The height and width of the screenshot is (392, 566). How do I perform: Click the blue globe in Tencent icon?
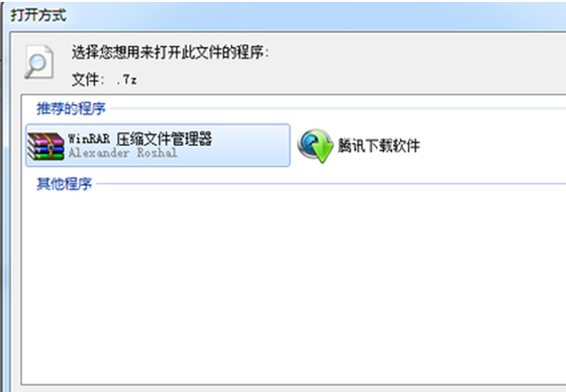click(x=309, y=142)
